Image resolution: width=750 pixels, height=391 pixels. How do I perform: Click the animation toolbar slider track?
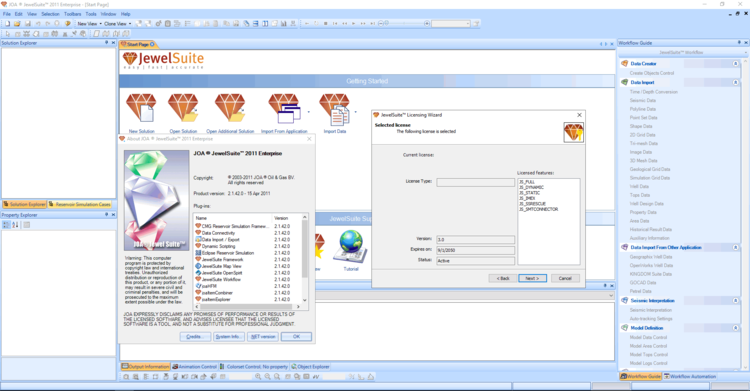click(x=406, y=23)
